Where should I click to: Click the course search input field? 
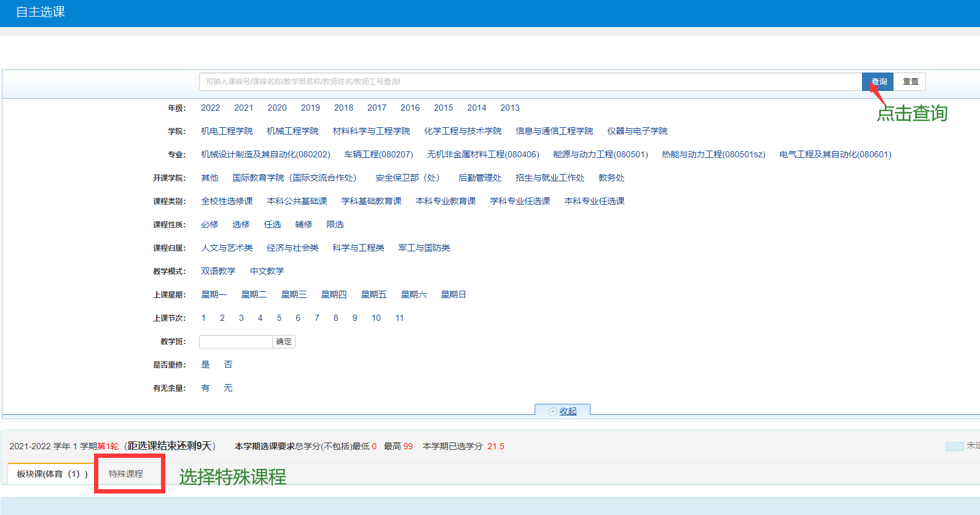click(530, 82)
